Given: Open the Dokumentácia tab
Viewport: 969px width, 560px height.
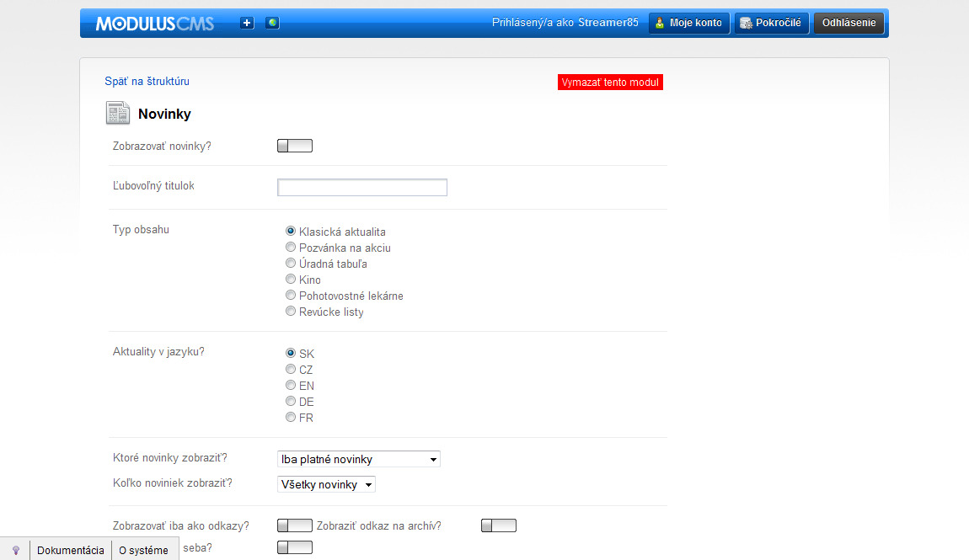Looking at the screenshot, I should pyautogui.click(x=71, y=550).
